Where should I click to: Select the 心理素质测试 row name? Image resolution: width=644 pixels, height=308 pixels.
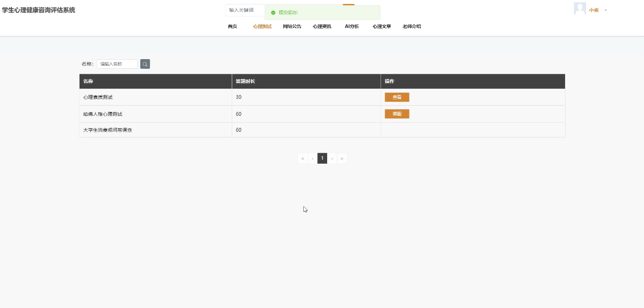98,98
